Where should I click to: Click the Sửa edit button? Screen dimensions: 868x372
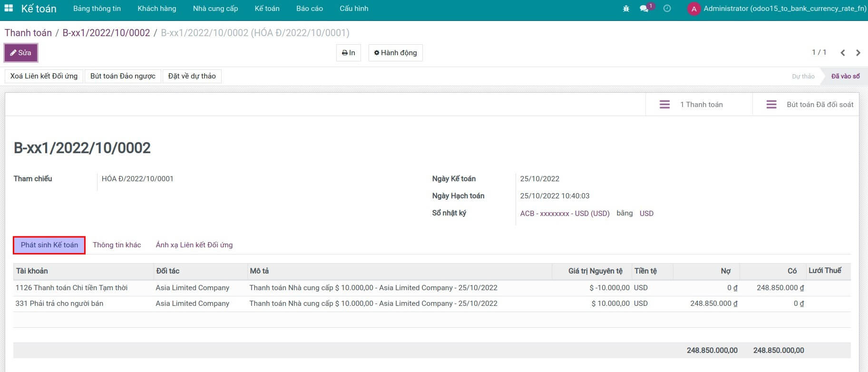21,53
